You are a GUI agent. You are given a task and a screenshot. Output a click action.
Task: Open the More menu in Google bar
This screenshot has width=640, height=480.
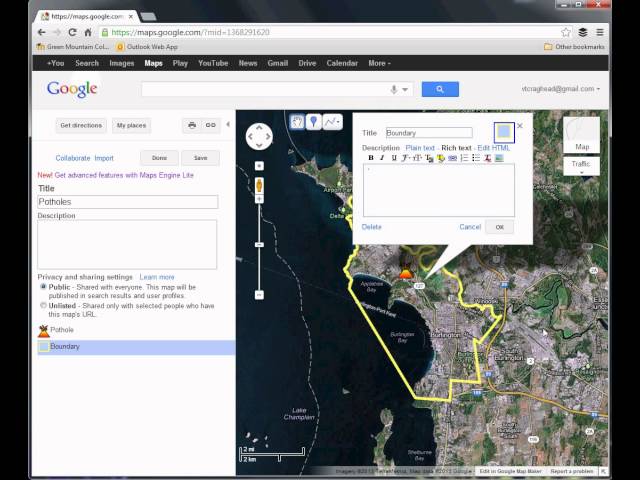tap(379, 63)
